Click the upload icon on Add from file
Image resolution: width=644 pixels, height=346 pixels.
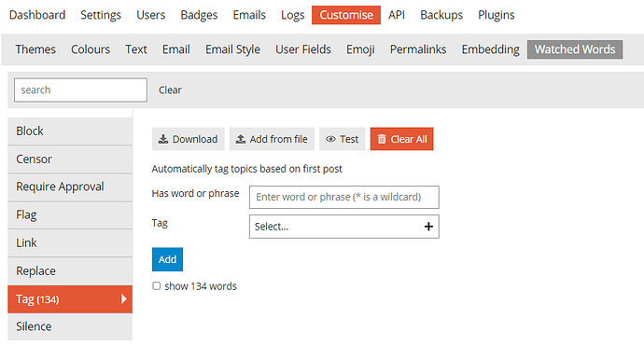point(240,139)
